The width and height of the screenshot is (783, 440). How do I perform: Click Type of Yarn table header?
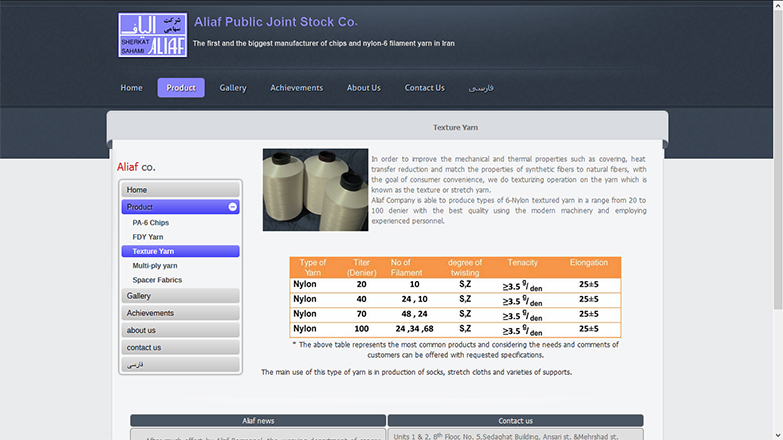313,267
